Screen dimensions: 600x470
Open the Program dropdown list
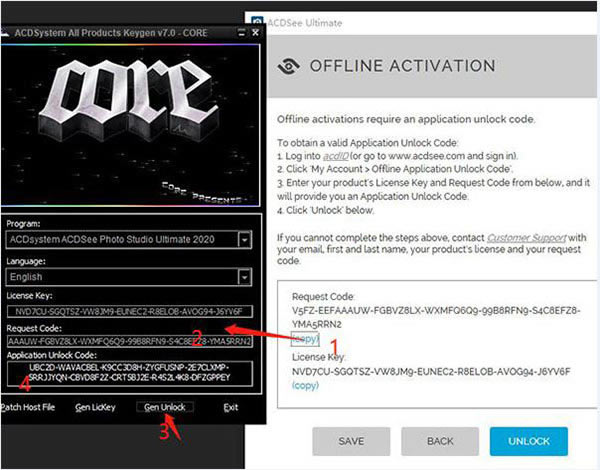point(245,240)
